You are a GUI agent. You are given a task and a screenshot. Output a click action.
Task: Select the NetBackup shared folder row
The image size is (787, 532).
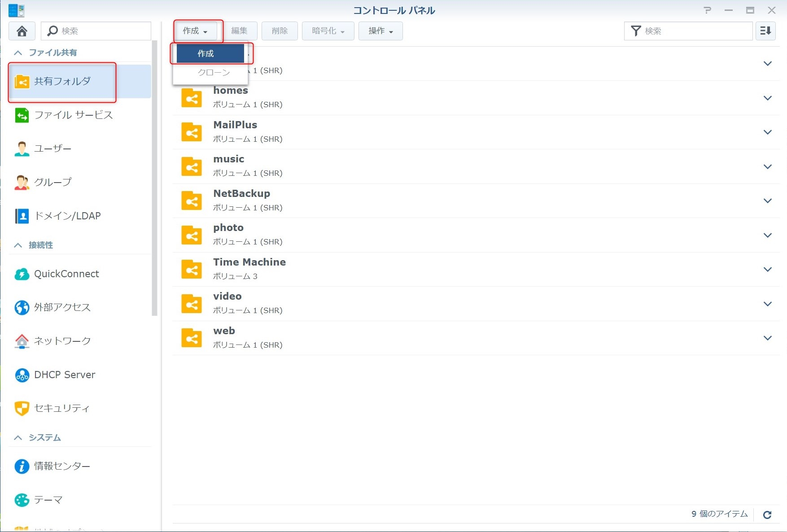tap(449, 201)
